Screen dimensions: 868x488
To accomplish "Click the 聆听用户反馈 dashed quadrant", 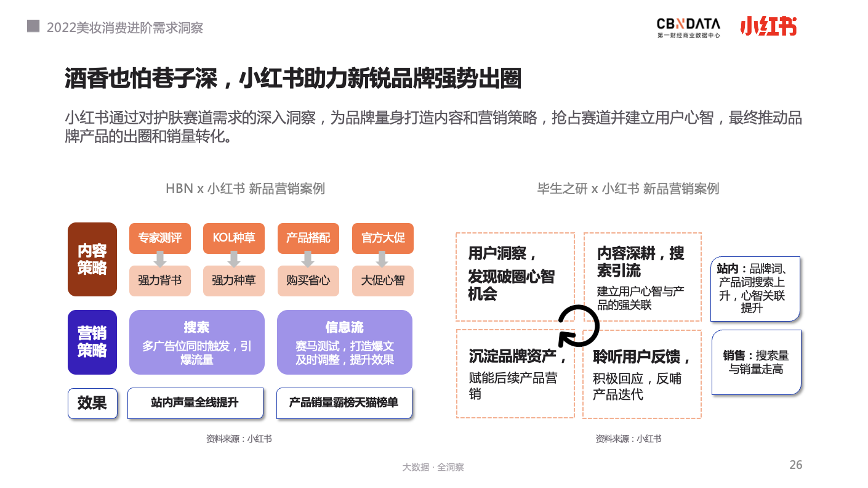I will click(x=642, y=375).
